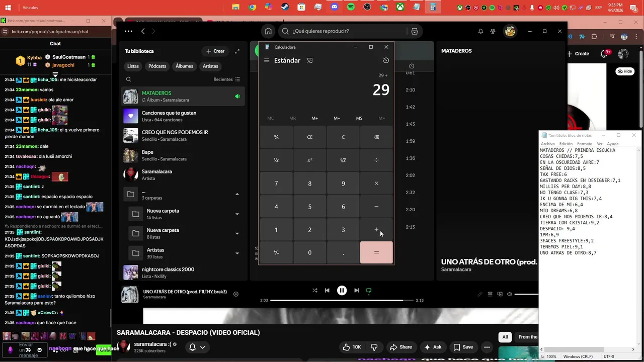Skip to next Spotify track

coord(356,291)
